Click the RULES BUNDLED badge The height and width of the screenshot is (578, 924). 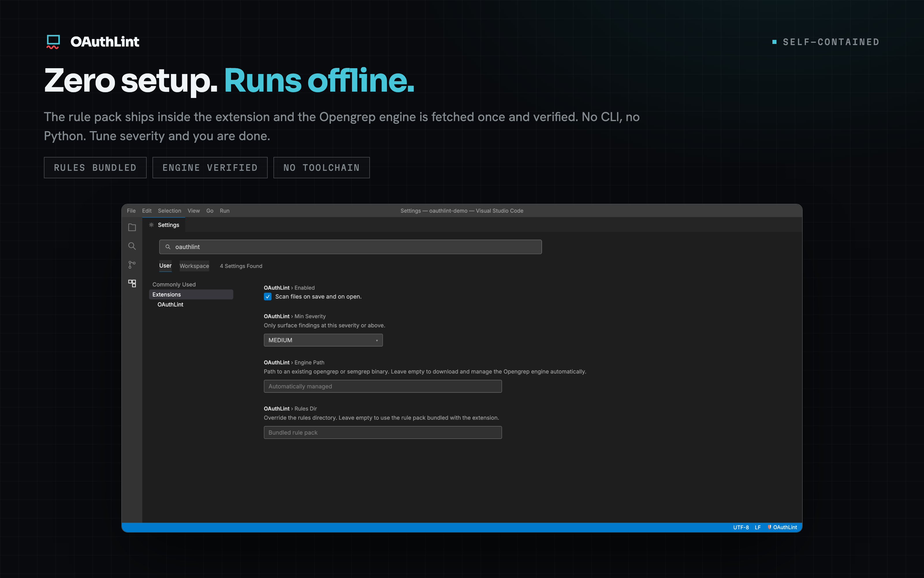[95, 167]
